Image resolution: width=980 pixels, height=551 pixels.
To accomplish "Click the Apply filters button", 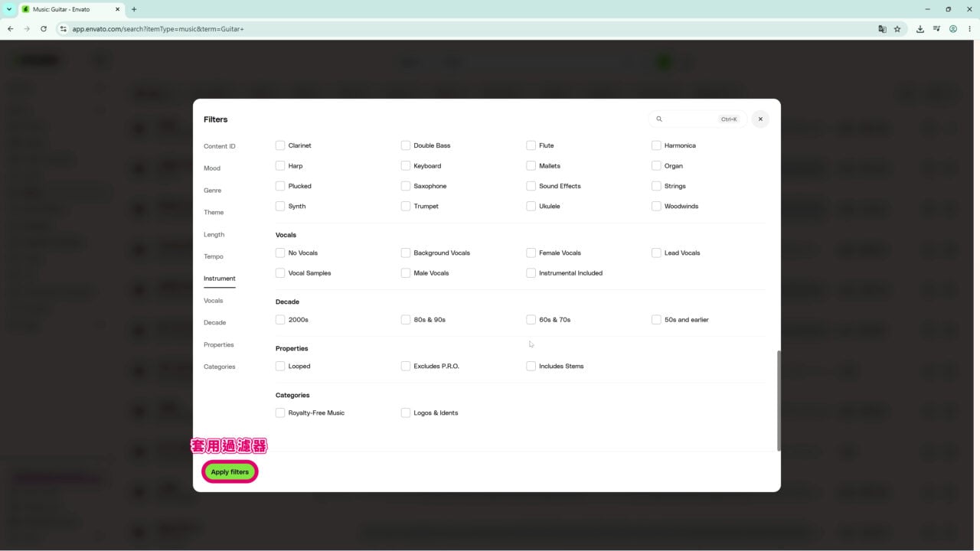I will pos(230,472).
